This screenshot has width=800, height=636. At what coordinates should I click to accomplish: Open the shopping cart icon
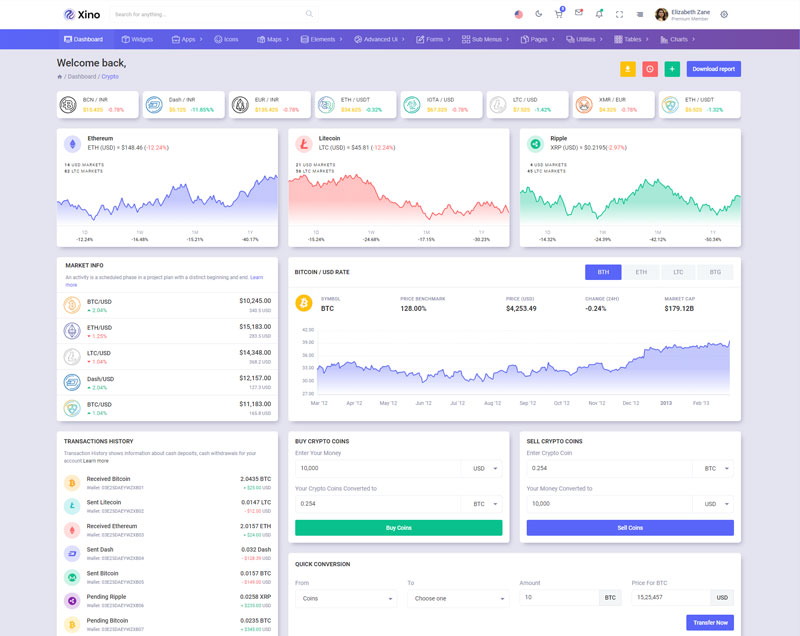pos(559,14)
